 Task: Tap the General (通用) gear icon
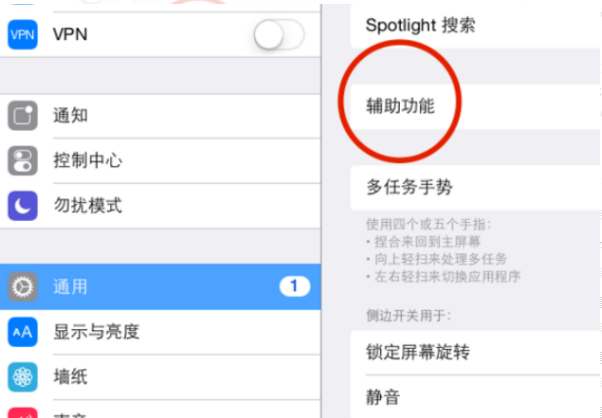coord(23,287)
